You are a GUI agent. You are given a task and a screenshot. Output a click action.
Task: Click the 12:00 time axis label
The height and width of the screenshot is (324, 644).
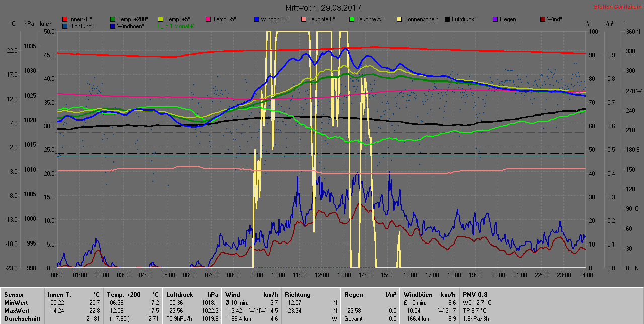pyautogui.click(x=321, y=275)
